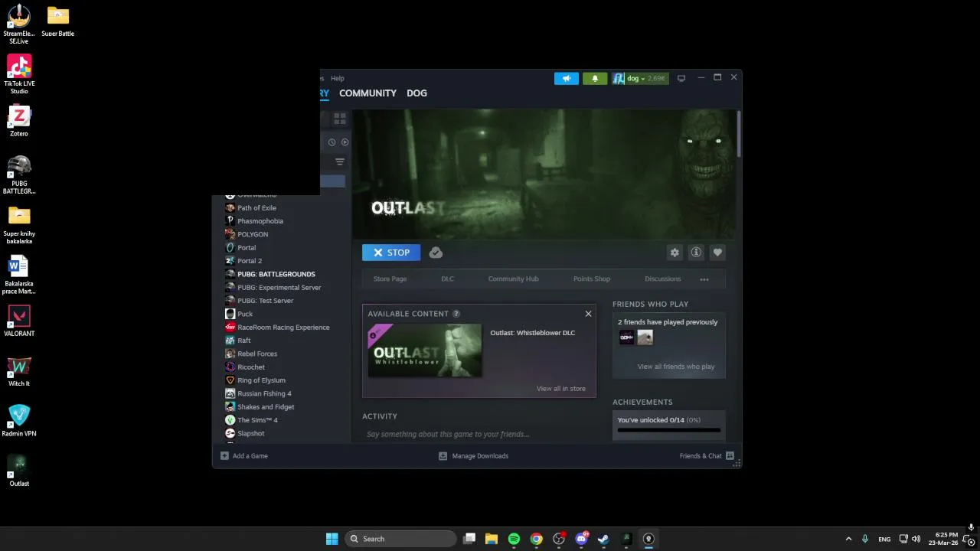Click the Add a Game plus icon
The height and width of the screenshot is (551, 980).
[224, 456]
